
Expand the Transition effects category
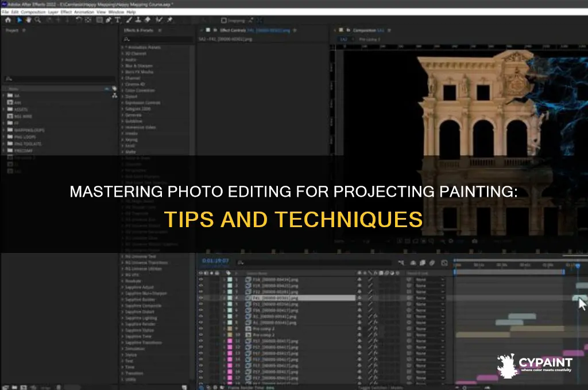pos(122,373)
